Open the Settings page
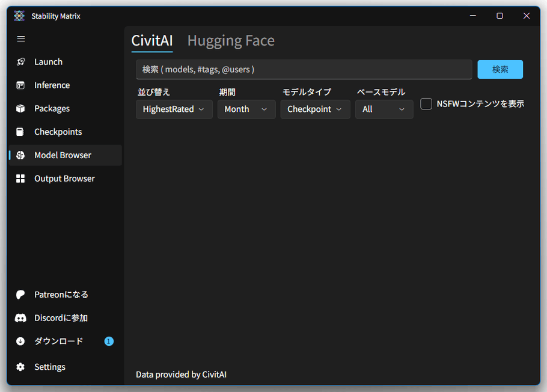The image size is (547, 392). coord(66,367)
